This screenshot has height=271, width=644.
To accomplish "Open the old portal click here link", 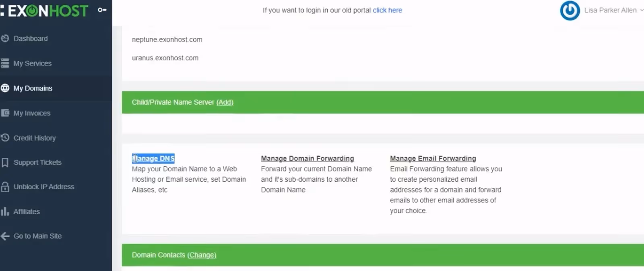I will coord(387,10).
